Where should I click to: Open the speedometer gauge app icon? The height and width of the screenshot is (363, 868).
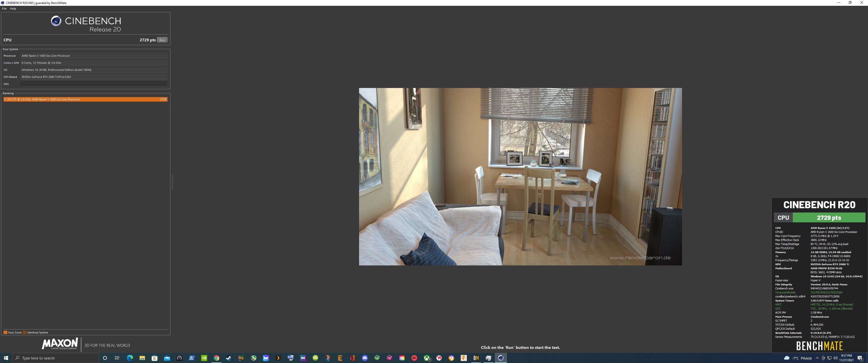[x=179, y=358]
